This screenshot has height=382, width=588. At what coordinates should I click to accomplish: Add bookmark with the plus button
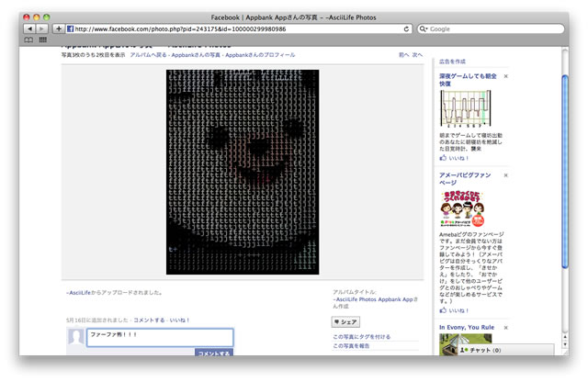tap(59, 28)
